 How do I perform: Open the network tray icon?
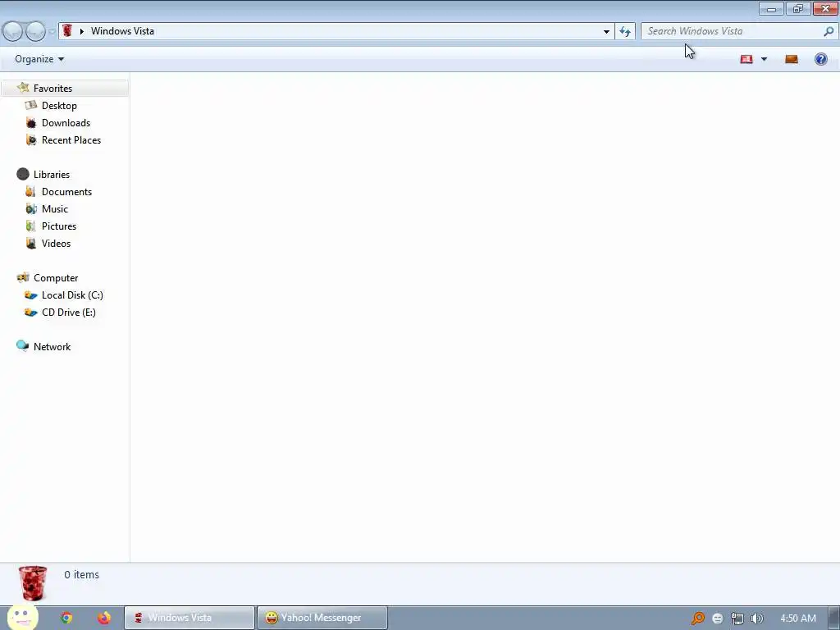[737, 619]
